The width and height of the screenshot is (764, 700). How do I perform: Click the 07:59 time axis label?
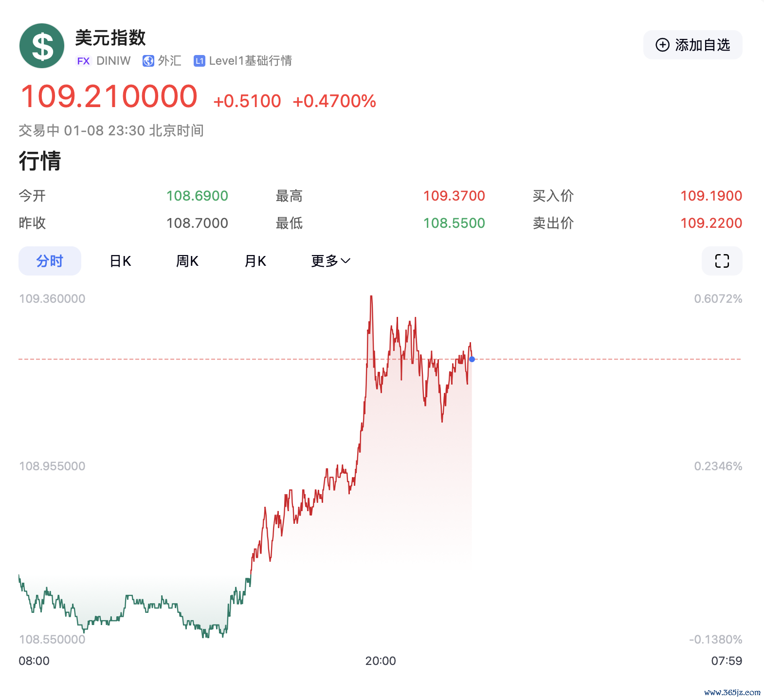tap(727, 661)
